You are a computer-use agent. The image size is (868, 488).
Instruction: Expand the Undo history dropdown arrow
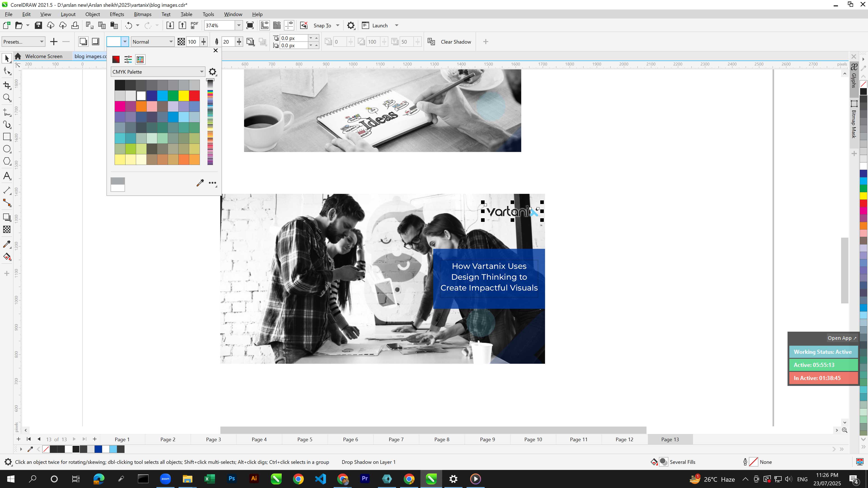point(137,25)
